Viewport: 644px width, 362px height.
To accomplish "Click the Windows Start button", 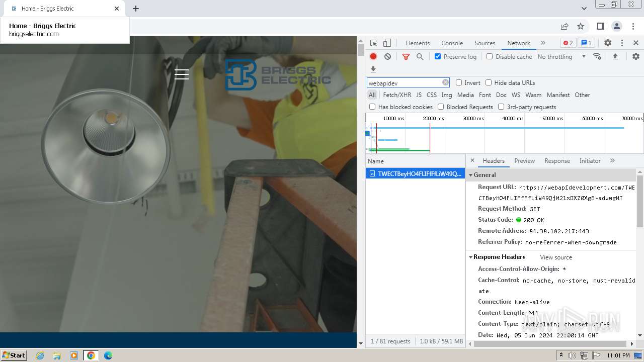I will point(14,355).
